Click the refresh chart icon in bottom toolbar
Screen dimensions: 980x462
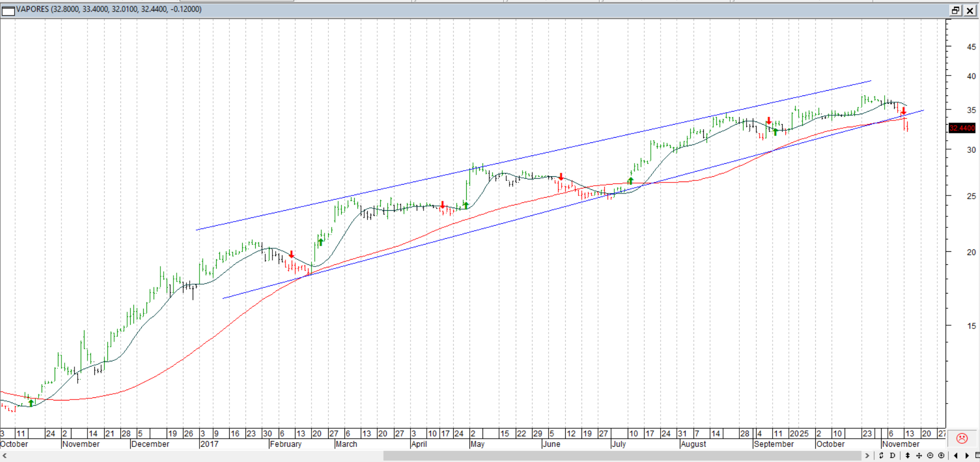coord(881,455)
